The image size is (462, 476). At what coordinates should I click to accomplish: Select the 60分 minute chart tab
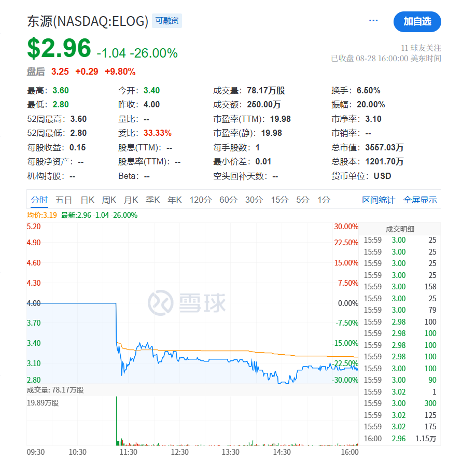(x=228, y=200)
